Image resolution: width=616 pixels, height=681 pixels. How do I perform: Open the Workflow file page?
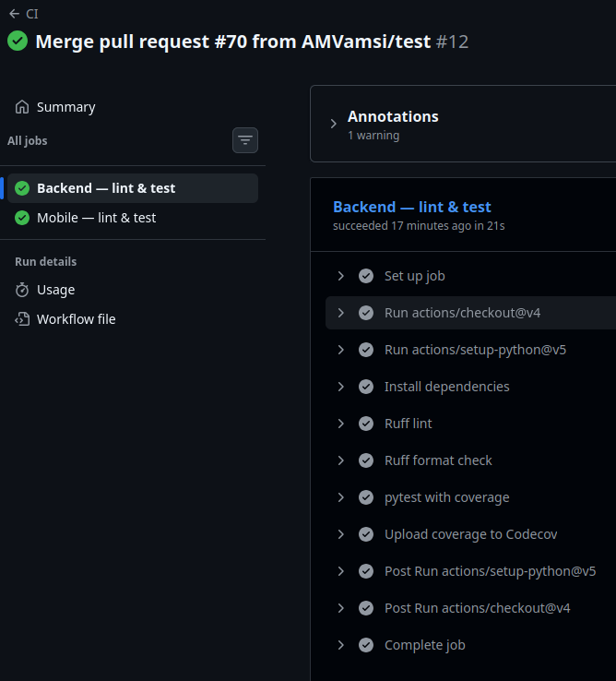133,319
